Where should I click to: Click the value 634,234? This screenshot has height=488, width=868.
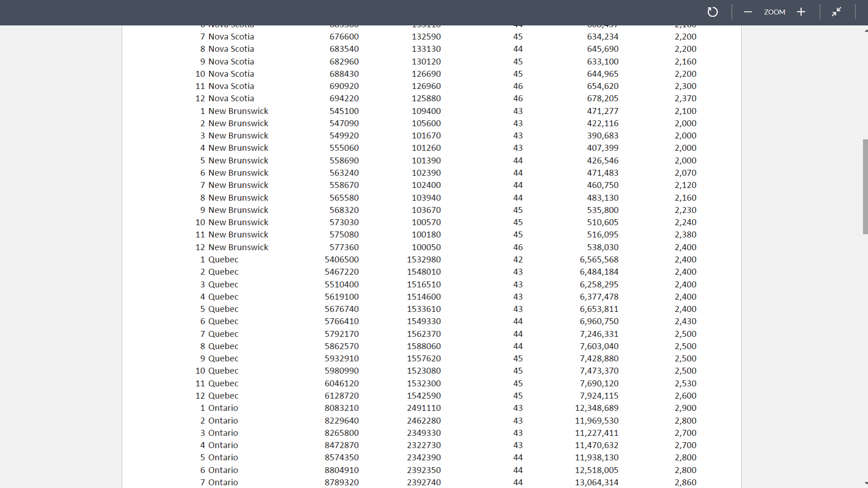pos(603,37)
